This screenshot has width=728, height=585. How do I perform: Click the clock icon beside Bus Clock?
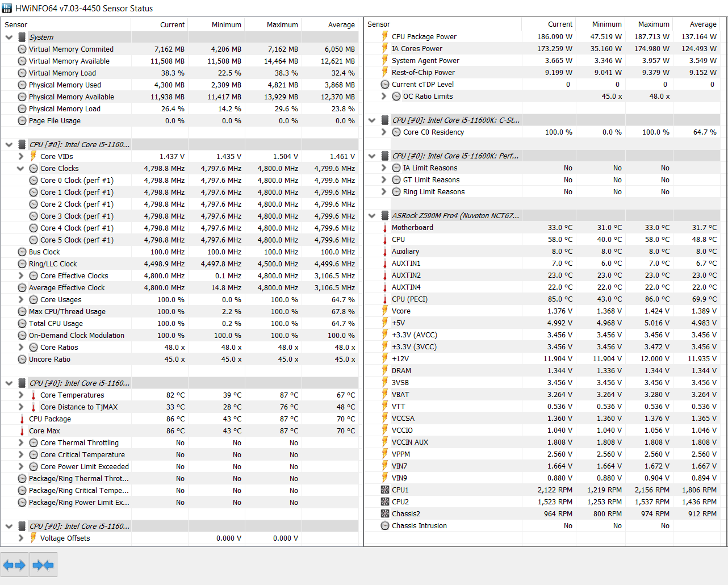tap(22, 252)
